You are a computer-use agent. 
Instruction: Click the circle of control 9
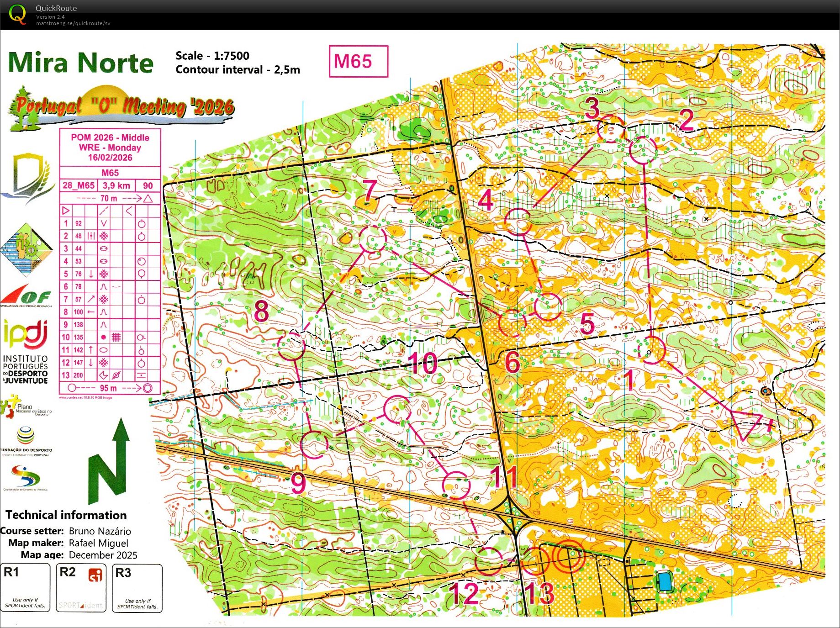[x=314, y=444]
